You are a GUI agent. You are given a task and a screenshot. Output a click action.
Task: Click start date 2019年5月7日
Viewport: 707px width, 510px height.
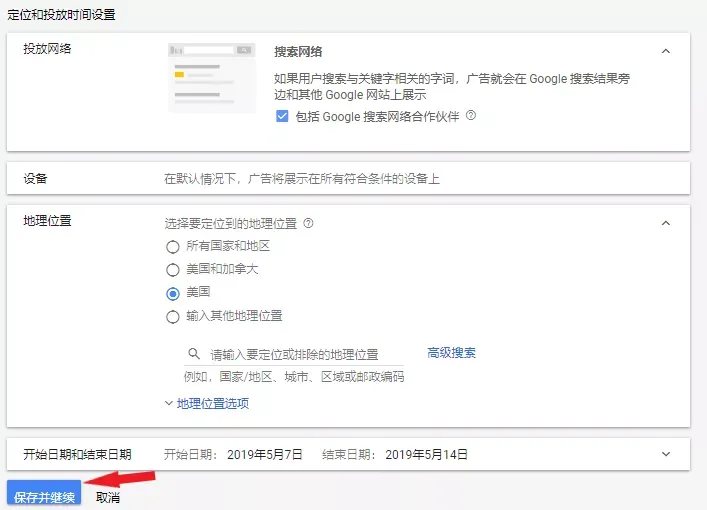coord(265,454)
